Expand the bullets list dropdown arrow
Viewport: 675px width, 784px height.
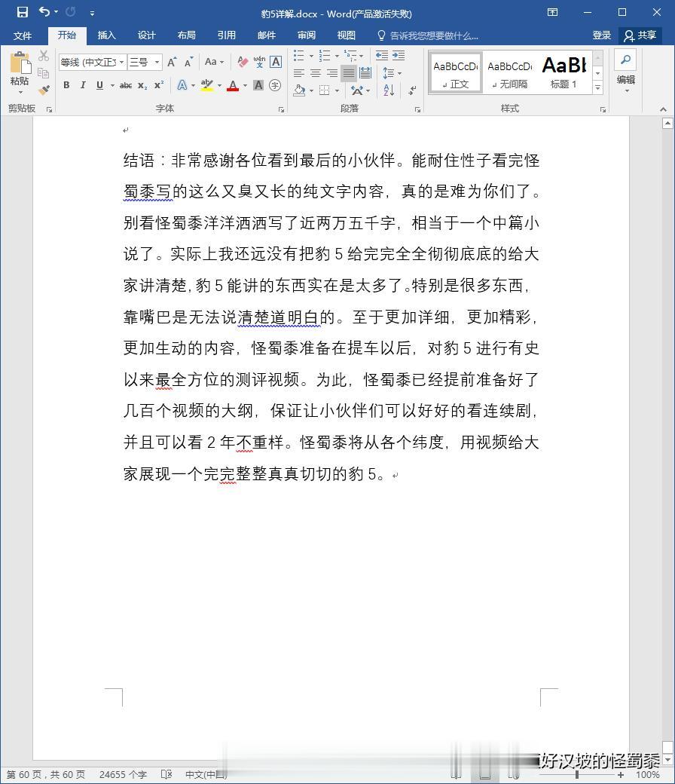point(311,56)
